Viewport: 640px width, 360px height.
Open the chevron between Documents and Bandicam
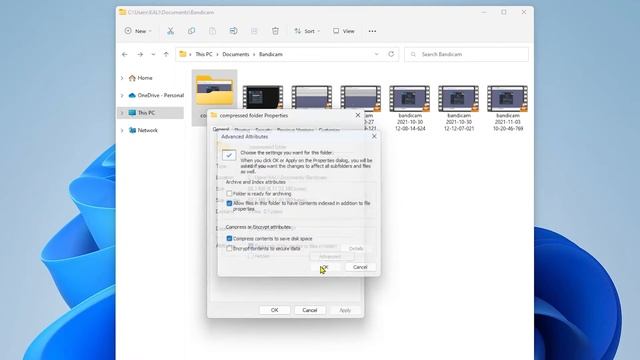point(254,54)
